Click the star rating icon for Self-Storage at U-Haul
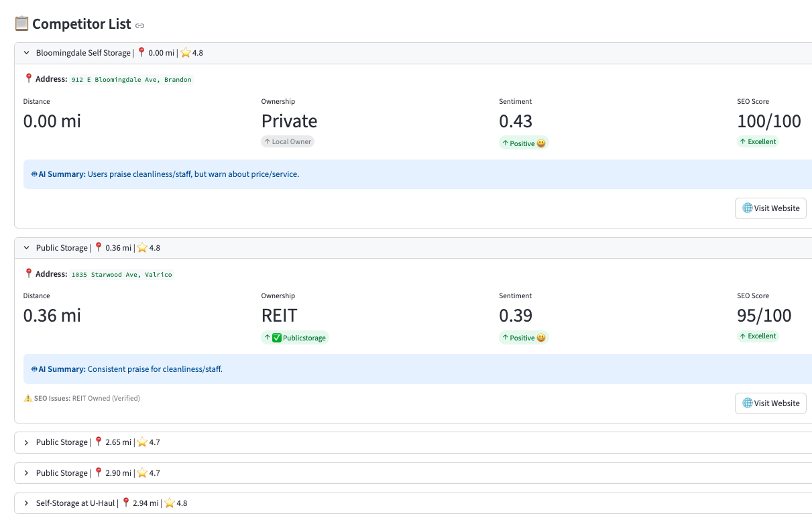812x518 pixels. click(x=171, y=503)
